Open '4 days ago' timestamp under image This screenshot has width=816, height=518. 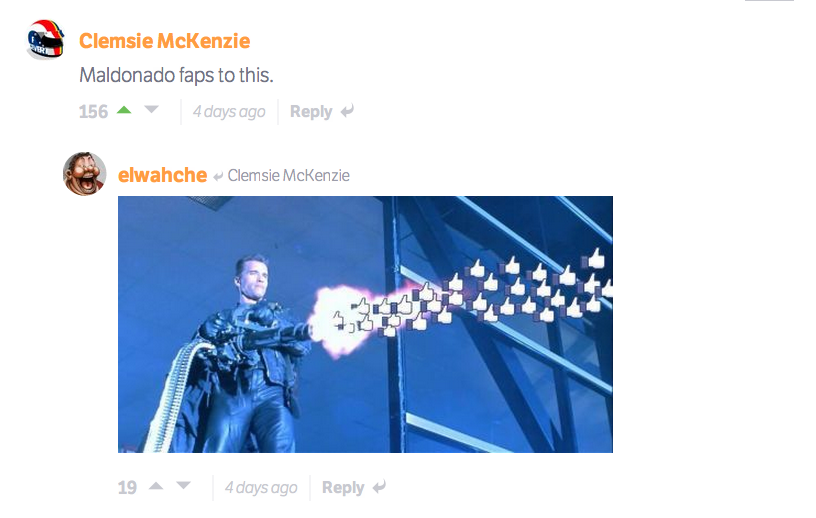click(261, 487)
